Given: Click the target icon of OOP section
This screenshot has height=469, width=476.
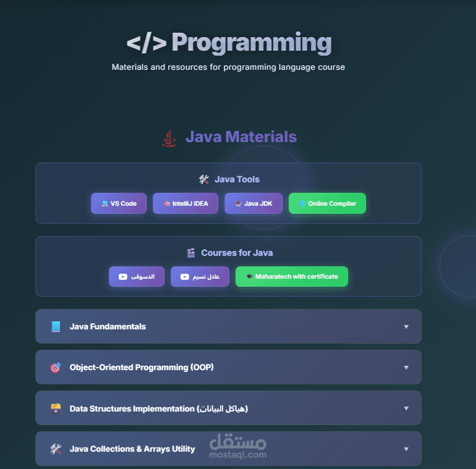Looking at the screenshot, I should click(56, 368).
